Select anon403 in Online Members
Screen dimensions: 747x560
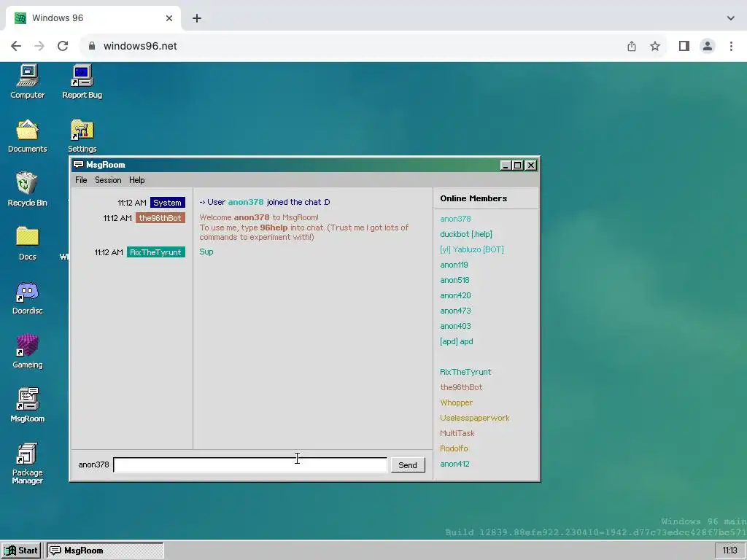pos(455,326)
